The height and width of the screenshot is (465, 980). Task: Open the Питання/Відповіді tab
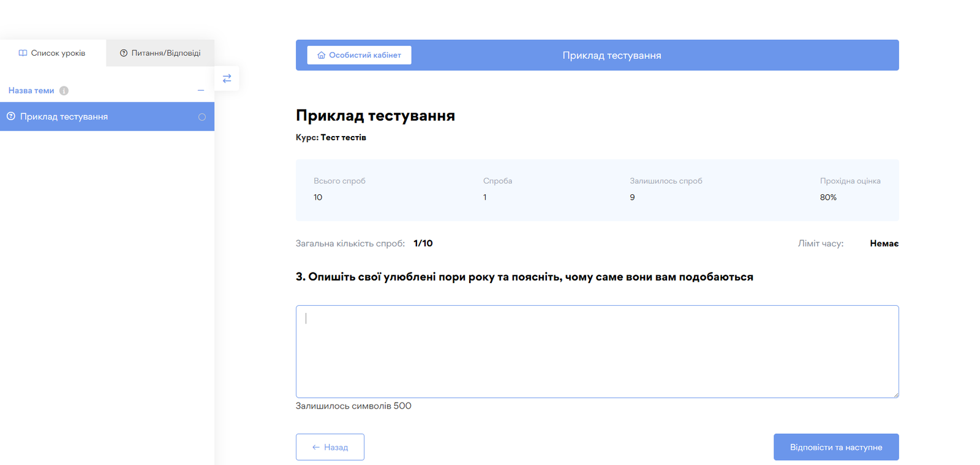pos(160,53)
